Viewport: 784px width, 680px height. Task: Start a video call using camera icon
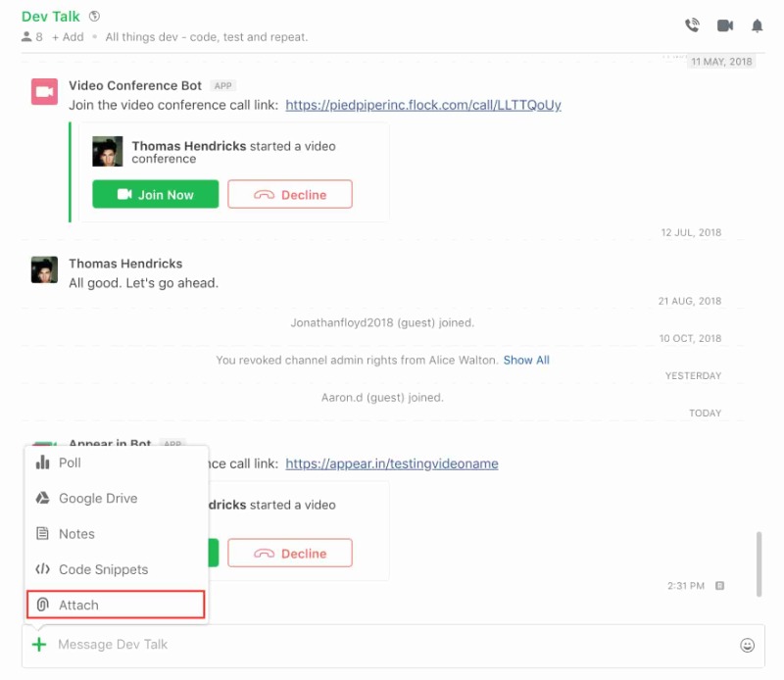[725, 25]
